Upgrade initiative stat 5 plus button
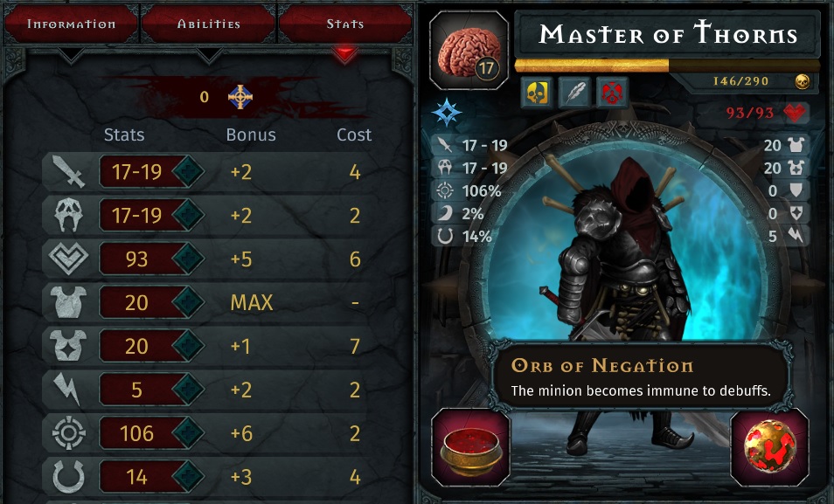Image resolution: width=834 pixels, height=504 pixels. (188, 390)
